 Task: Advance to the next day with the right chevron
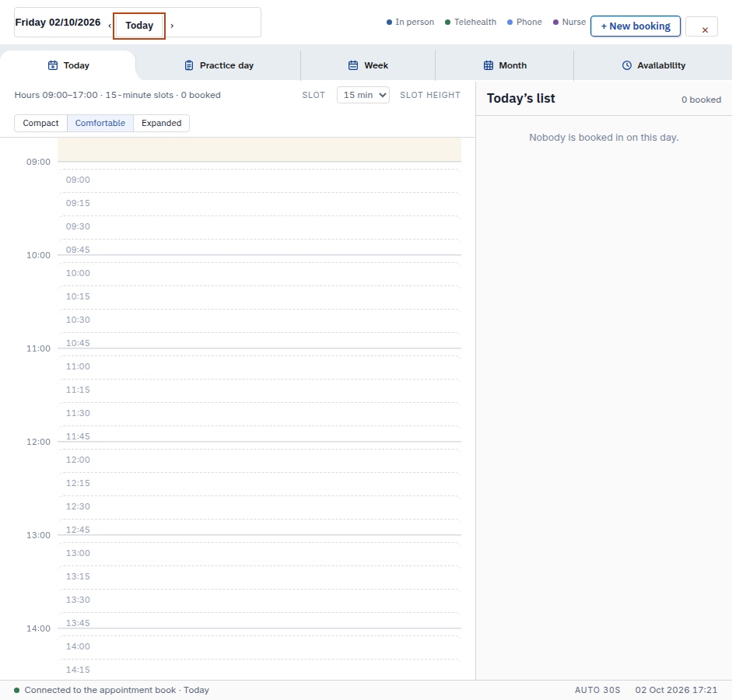point(172,26)
